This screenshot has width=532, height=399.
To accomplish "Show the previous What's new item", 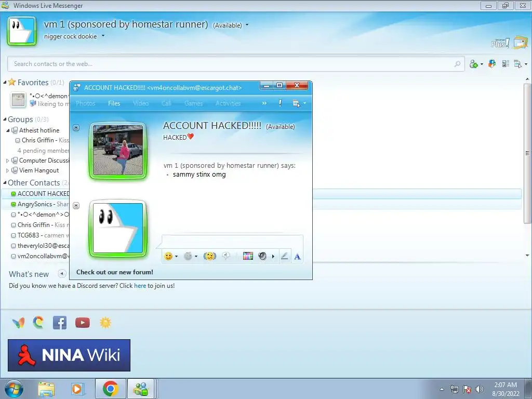I will tap(62, 273).
